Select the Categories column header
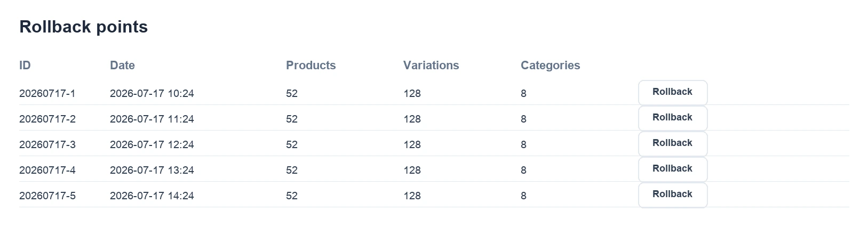Image resolution: width=868 pixels, height=227 pixels. point(551,66)
